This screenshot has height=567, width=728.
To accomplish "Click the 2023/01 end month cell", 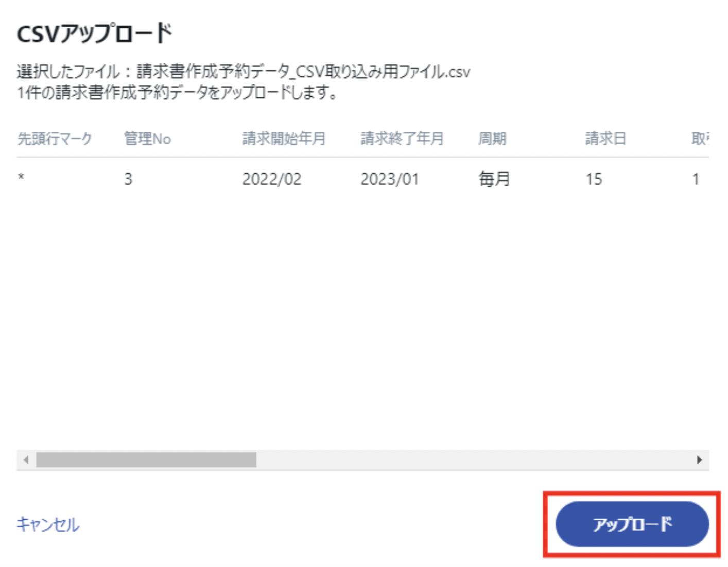I will pos(390,179).
